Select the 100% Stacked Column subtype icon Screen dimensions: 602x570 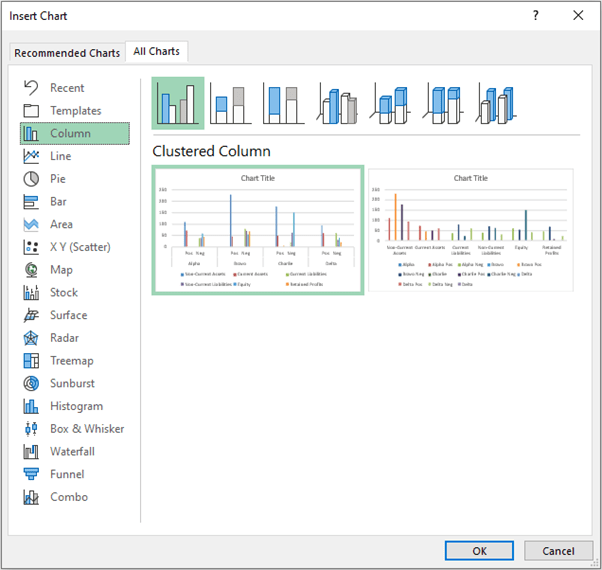pos(284,104)
